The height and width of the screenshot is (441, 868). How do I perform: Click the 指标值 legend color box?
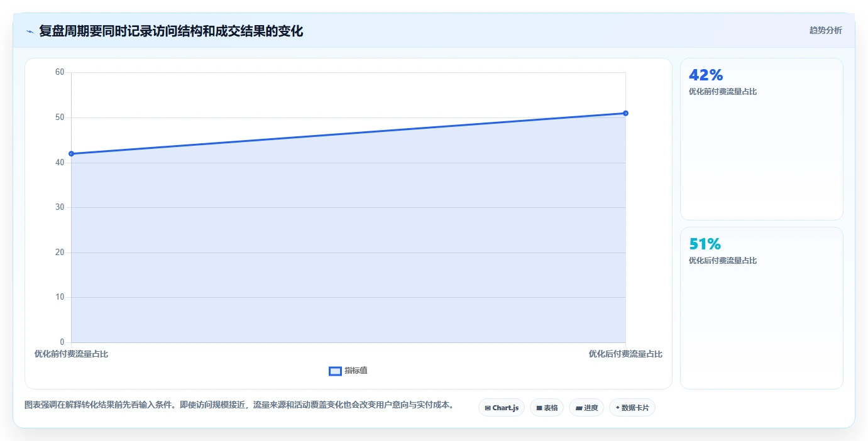click(335, 371)
